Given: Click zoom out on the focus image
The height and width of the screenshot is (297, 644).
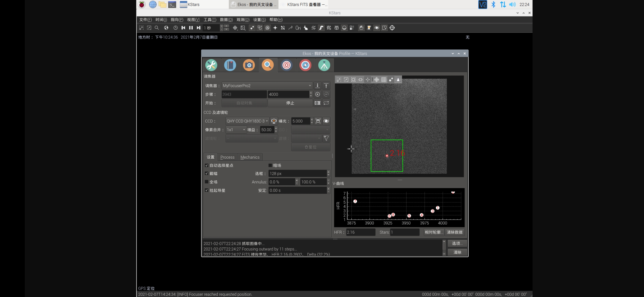Looking at the screenshot, I should [x=346, y=79].
